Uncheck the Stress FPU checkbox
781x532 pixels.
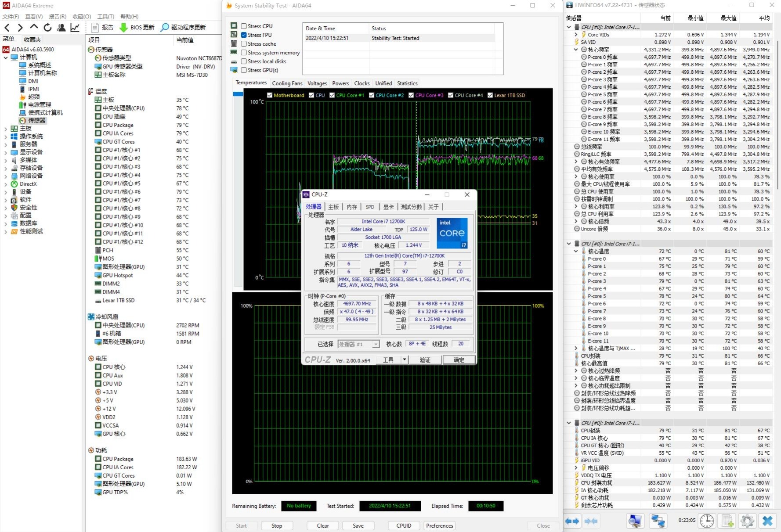pos(244,35)
